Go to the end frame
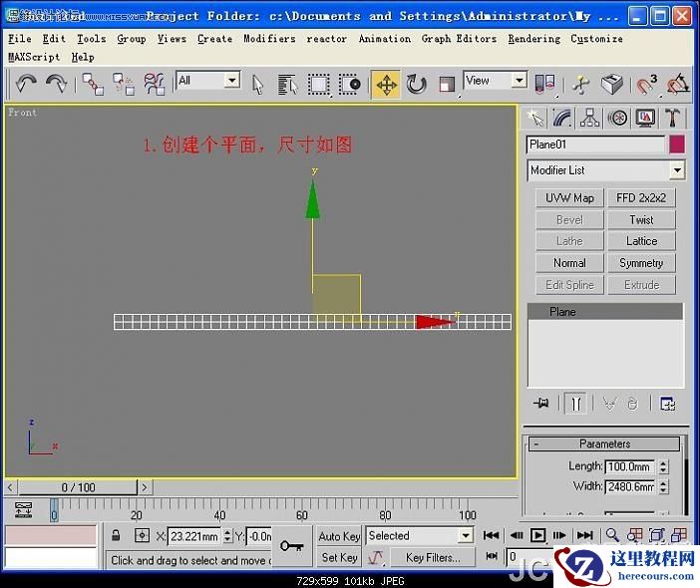The width and height of the screenshot is (700, 588). 584,535
